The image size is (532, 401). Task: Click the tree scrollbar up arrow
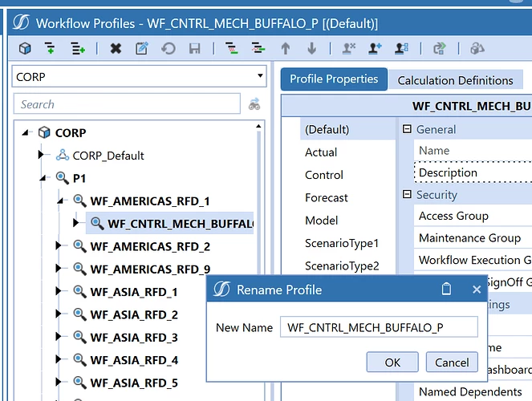click(x=258, y=126)
